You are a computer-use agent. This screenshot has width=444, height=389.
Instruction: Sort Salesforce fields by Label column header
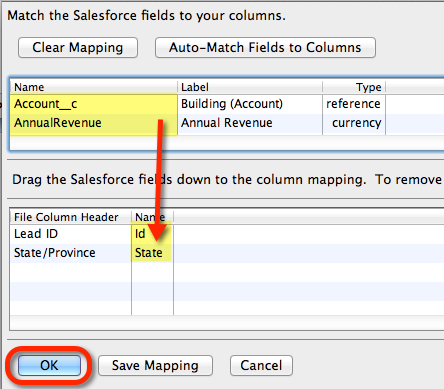250,87
